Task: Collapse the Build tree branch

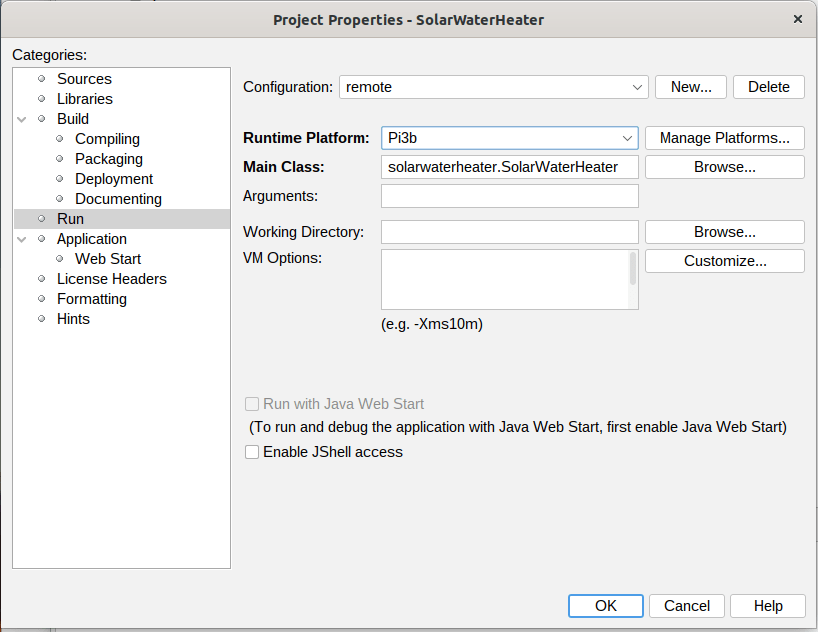Action: 22,119
